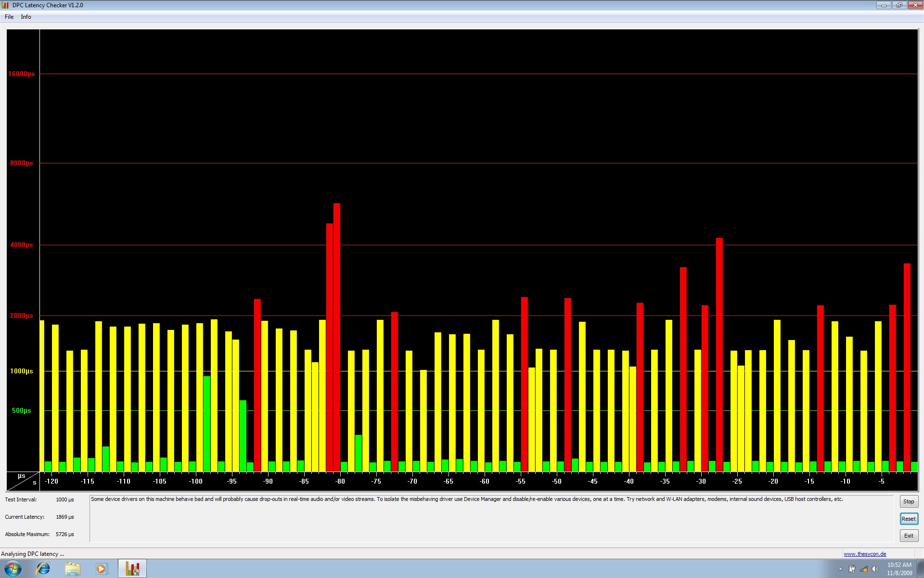
Task: Click the power plug battery tray icon
Action: (852, 569)
